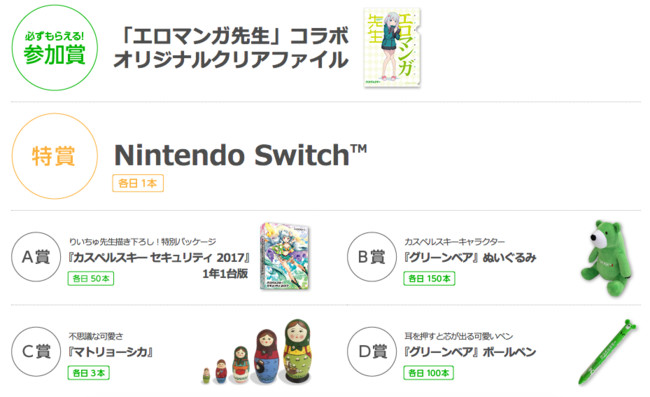Open the Kaspersky Security 2017 package image
The width and height of the screenshot is (650, 397).
285,256
